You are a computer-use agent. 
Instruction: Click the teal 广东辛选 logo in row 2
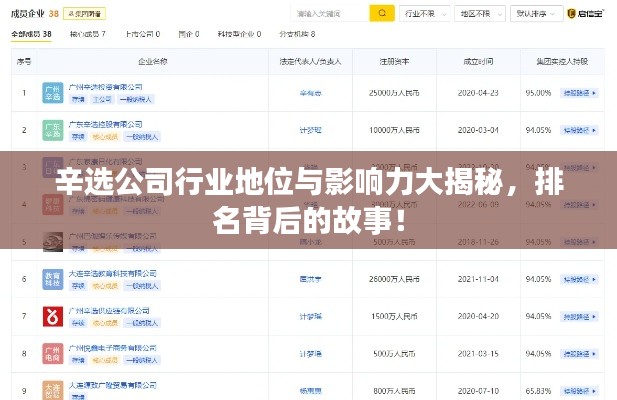(53, 129)
